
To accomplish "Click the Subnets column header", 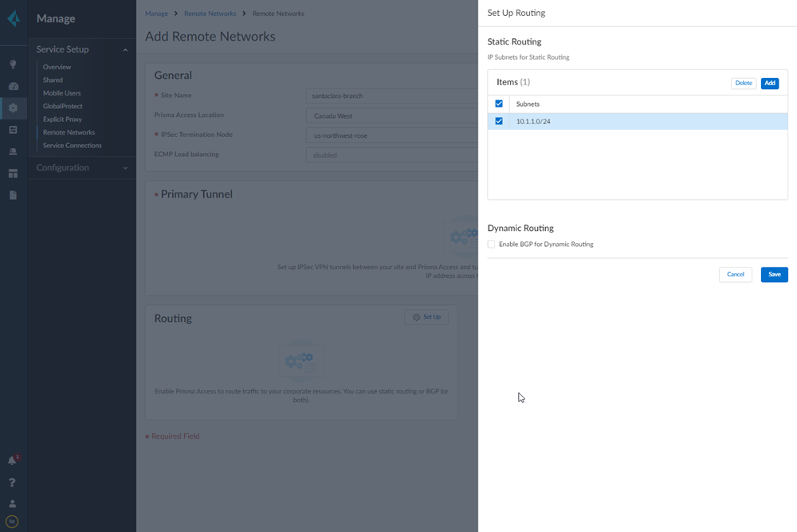I will point(528,104).
